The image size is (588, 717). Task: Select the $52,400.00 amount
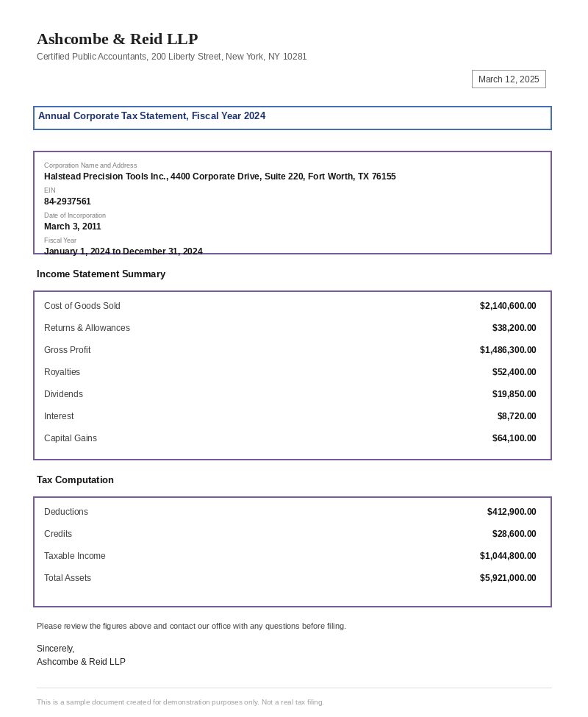[514, 372]
